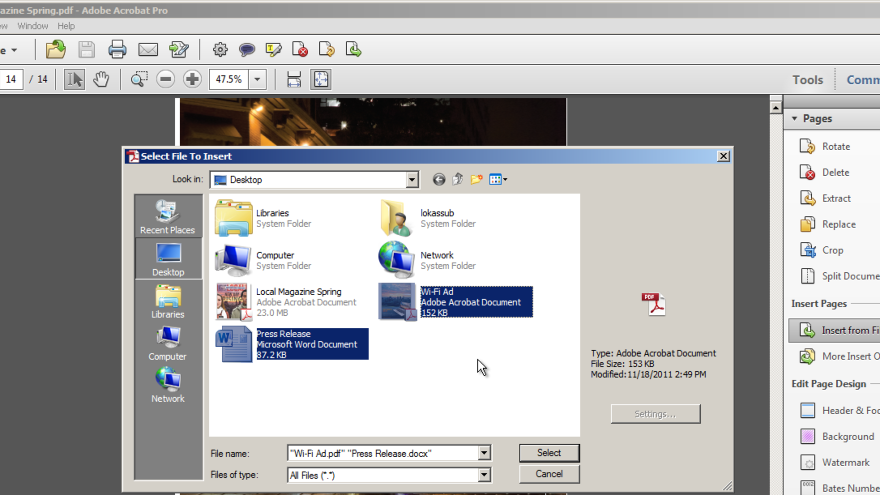
Task: Click the Watermark option
Action: point(835,462)
